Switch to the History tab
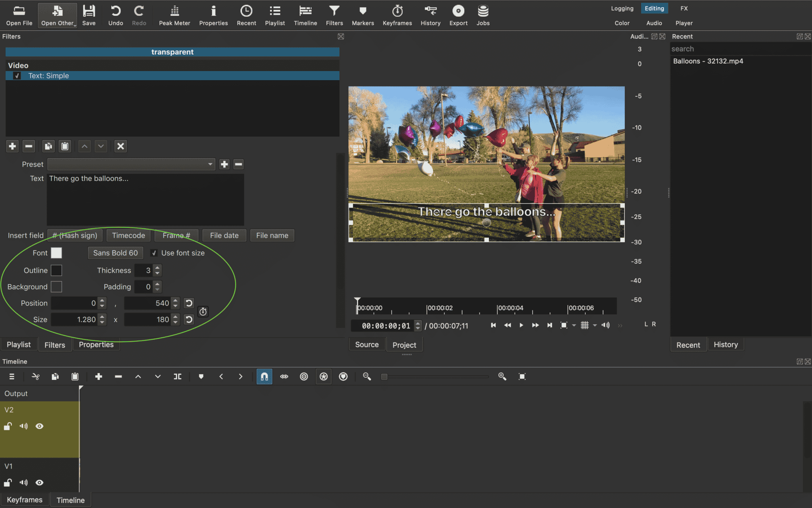 pos(726,344)
